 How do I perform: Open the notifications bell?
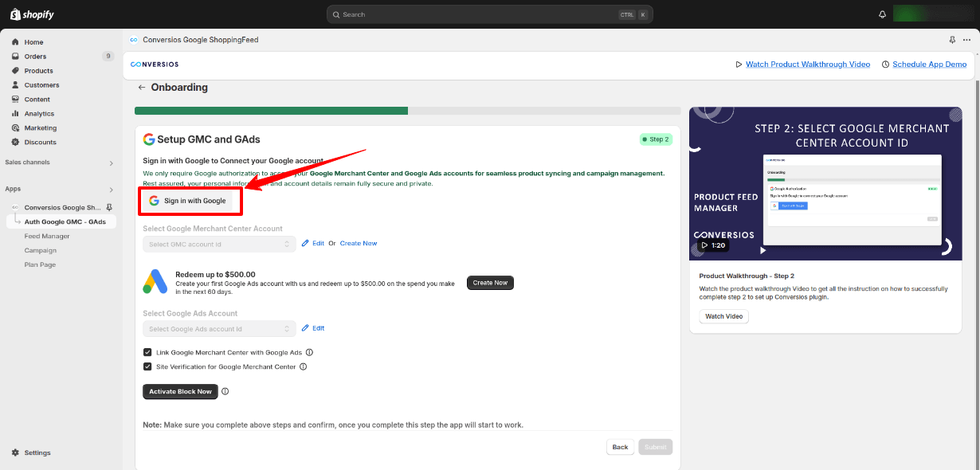click(882, 14)
